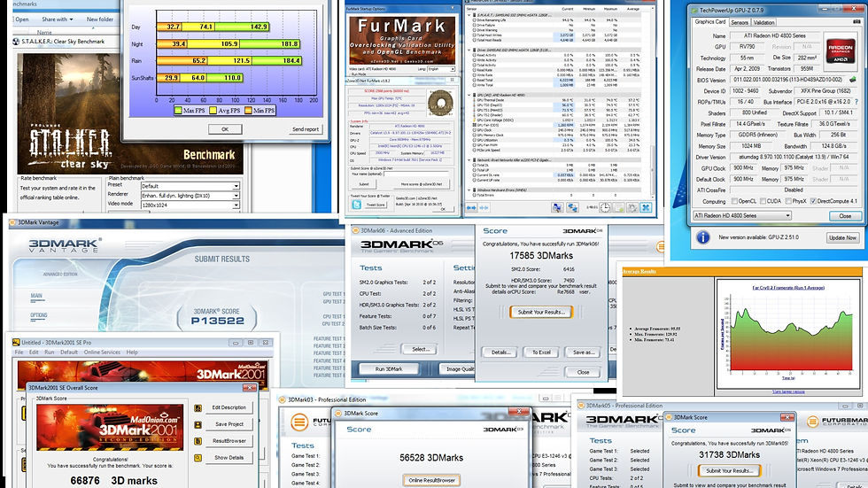
Task: Open GPU-Z card selector dropdown
Action: click(x=742, y=216)
